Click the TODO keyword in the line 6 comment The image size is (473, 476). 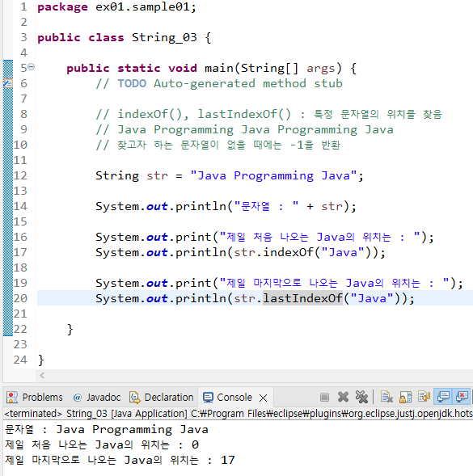132,83
